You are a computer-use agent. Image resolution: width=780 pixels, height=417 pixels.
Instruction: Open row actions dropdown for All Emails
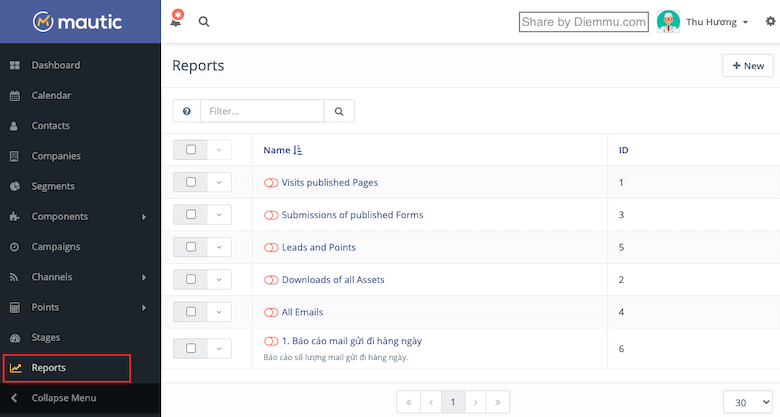(219, 312)
